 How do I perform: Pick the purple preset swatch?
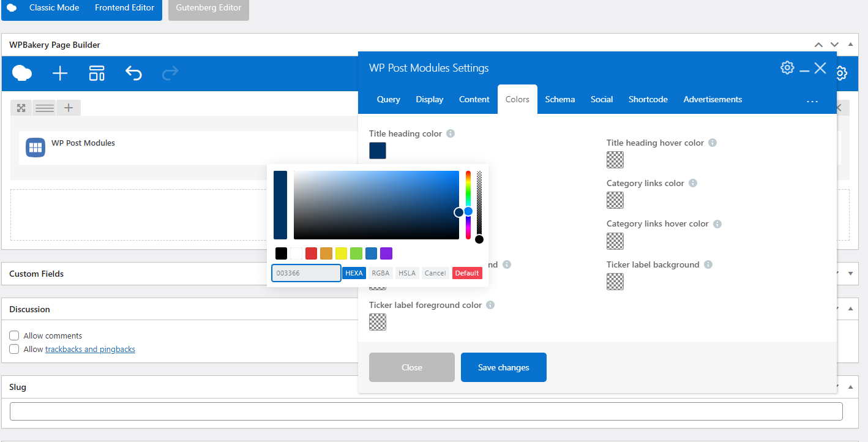[386, 253]
